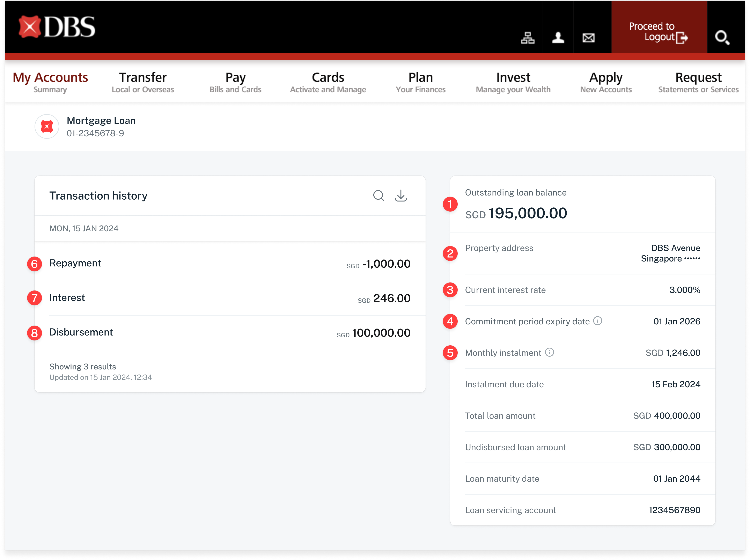
Task: Click account number 01-2345678-9
Action: 95,133
